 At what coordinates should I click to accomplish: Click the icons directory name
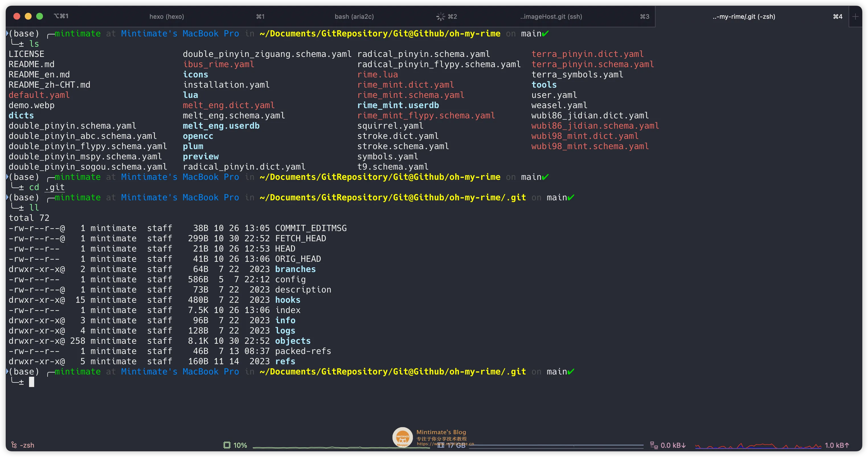click(x=195, y=75)
